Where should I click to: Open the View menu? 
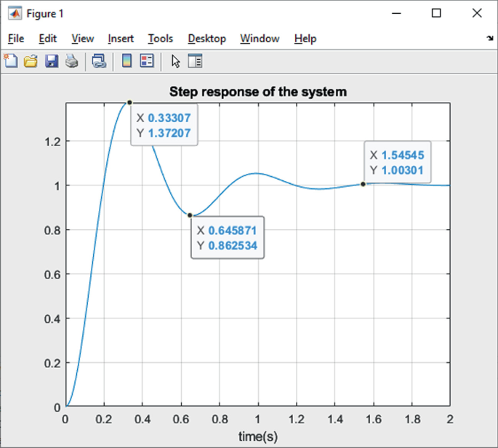[83, 39]
